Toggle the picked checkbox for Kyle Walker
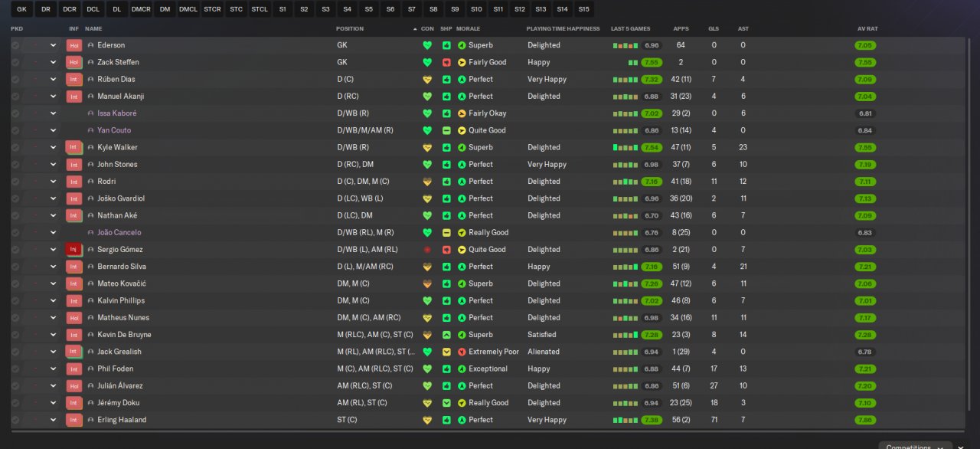The width and height of the screenshot is (980, 449). (x=15, y=147)
